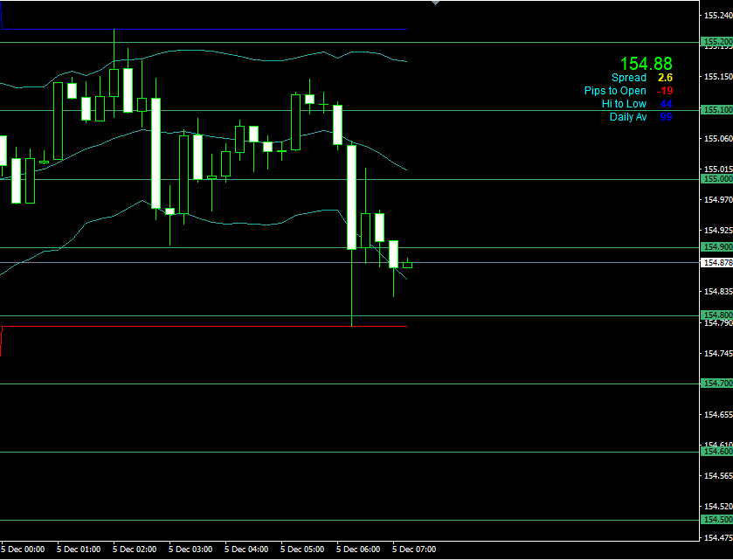733x560 pixels.
Task: Click the chart shift triangle marker at top
Action: coord(435,3)
